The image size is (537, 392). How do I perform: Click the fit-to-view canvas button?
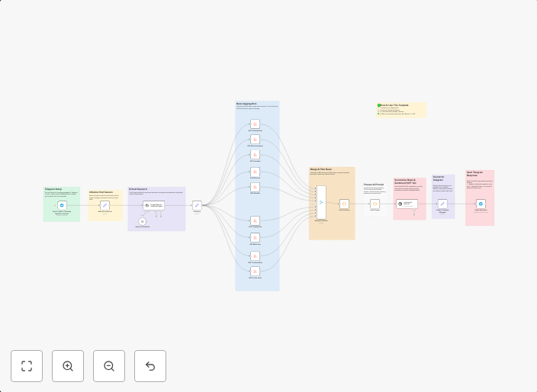[27, 366]
